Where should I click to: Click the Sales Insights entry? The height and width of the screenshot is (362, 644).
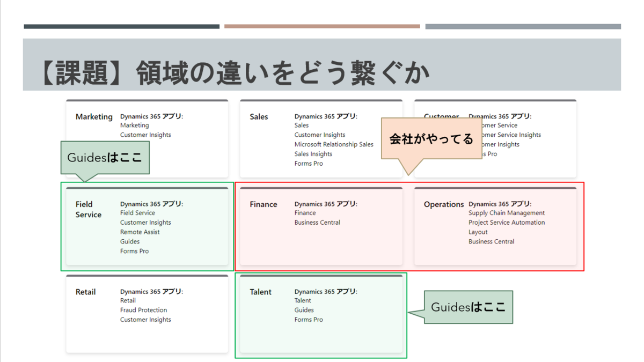tap(313, 154)
